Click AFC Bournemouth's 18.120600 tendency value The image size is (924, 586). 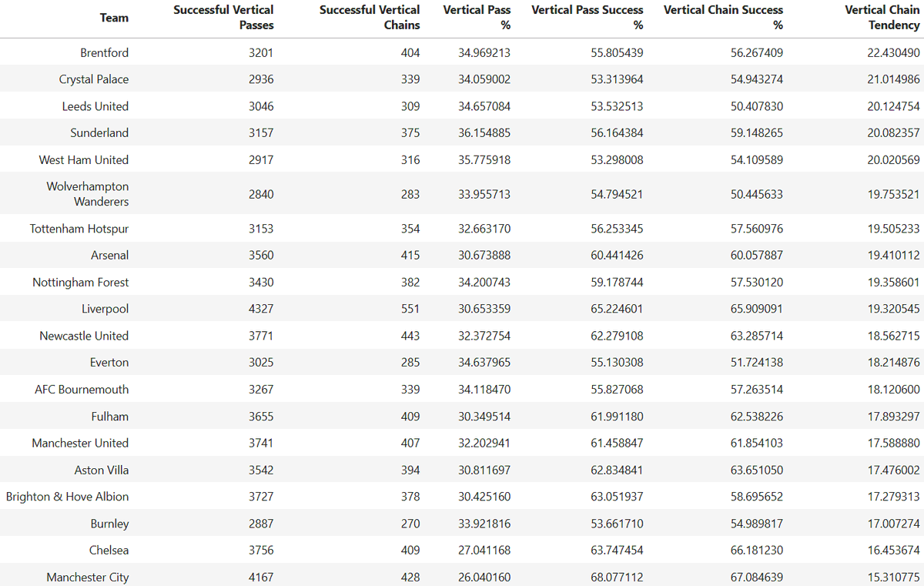[893, 390]
